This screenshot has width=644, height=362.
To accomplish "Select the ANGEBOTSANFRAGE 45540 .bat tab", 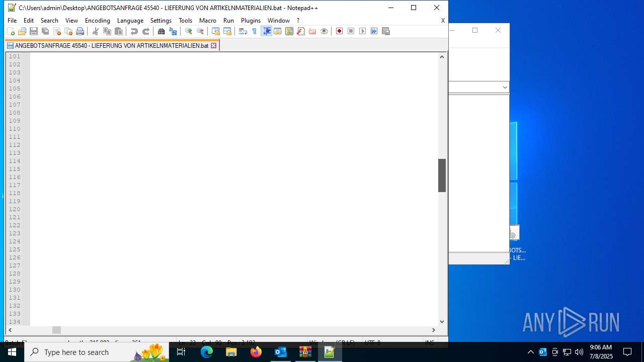I will (x=112, y=45).
